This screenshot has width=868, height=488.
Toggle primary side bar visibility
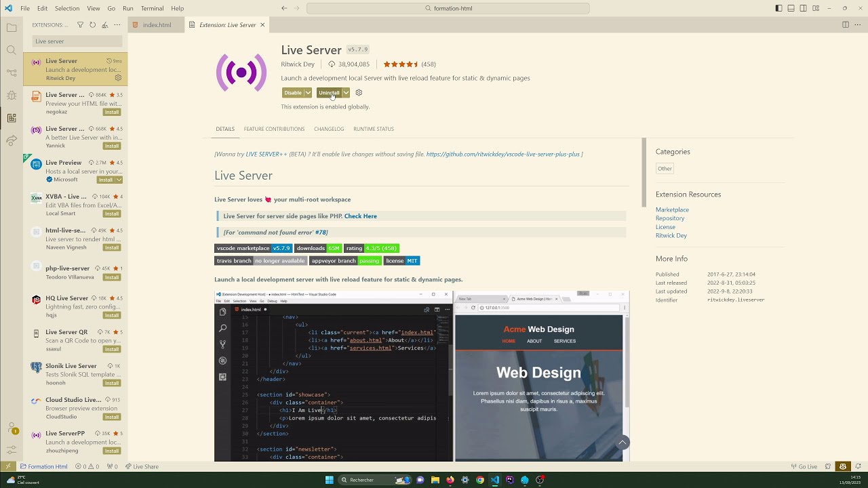point(778,8)
